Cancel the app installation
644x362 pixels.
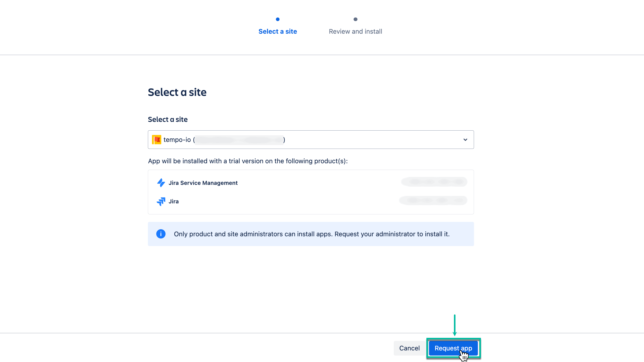click(409, 348)
